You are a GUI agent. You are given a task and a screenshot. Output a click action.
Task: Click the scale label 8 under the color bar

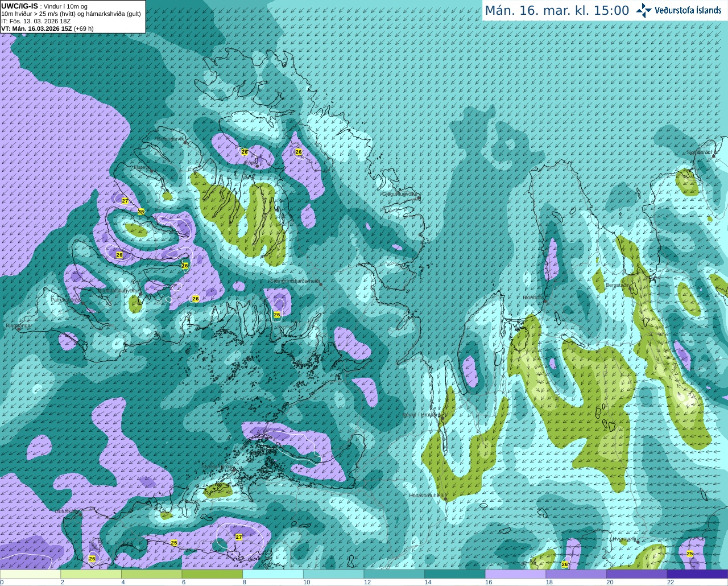tap(244, 582)
